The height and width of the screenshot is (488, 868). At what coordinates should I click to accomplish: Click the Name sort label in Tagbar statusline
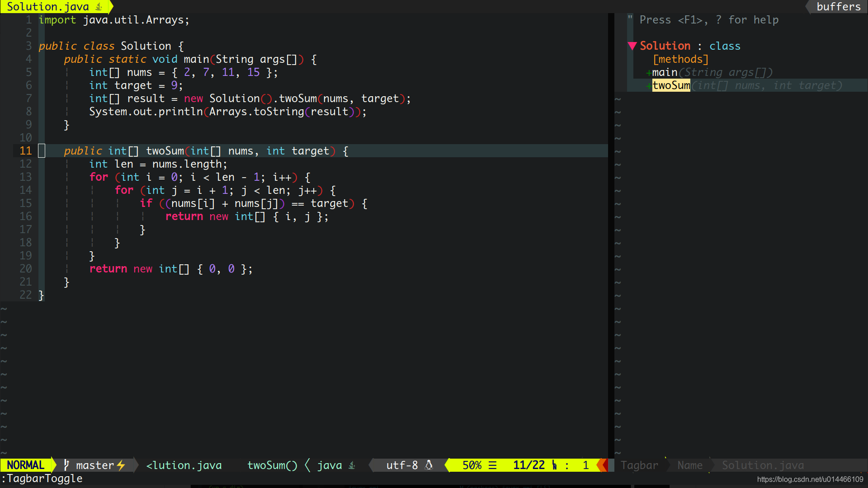pyautogui.click(x=690, y=465)
